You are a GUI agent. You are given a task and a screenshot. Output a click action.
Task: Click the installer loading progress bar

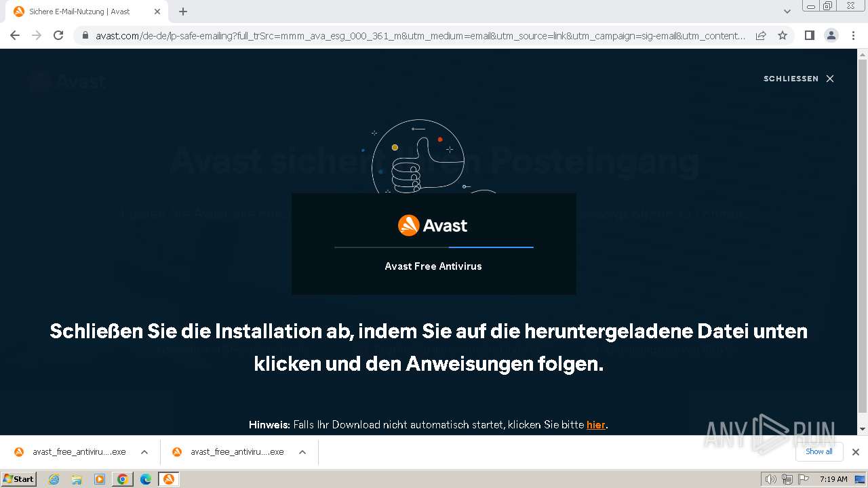click(434, 247)
